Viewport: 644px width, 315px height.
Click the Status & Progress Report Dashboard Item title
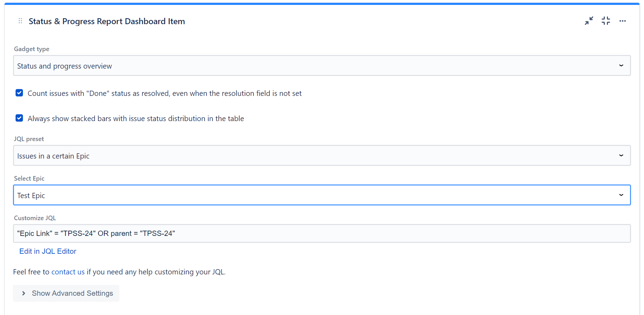pos(107,21)
